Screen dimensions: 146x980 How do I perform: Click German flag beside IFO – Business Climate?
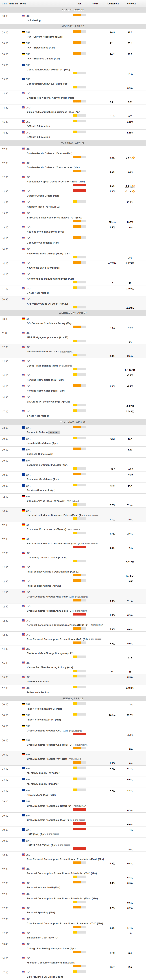(x=24, y=54)
